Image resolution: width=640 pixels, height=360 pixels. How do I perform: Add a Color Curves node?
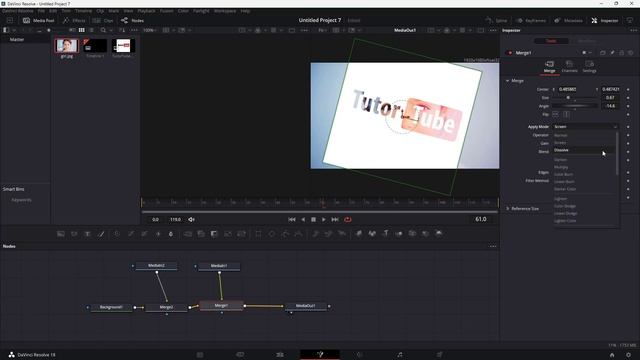tap(131, 234)
